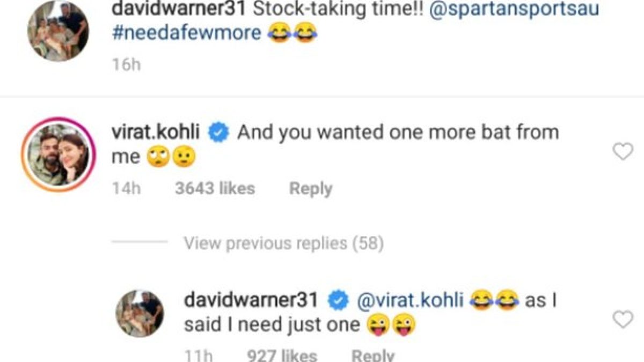Reply to virat.kohli's comment
The width and height of the screenshot is (644, 362).
pos(311,189)
